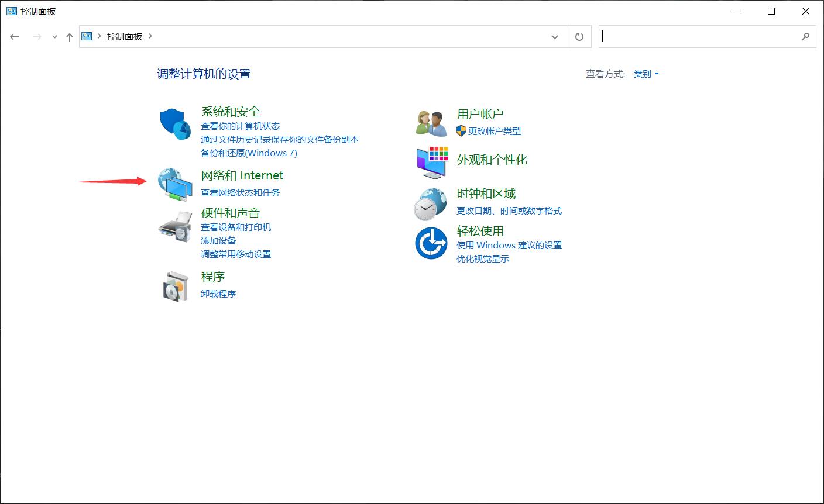Expand the chevron after 控制面板 breadcrumb
Screen dimensions: 824x504
click(150, 36)
